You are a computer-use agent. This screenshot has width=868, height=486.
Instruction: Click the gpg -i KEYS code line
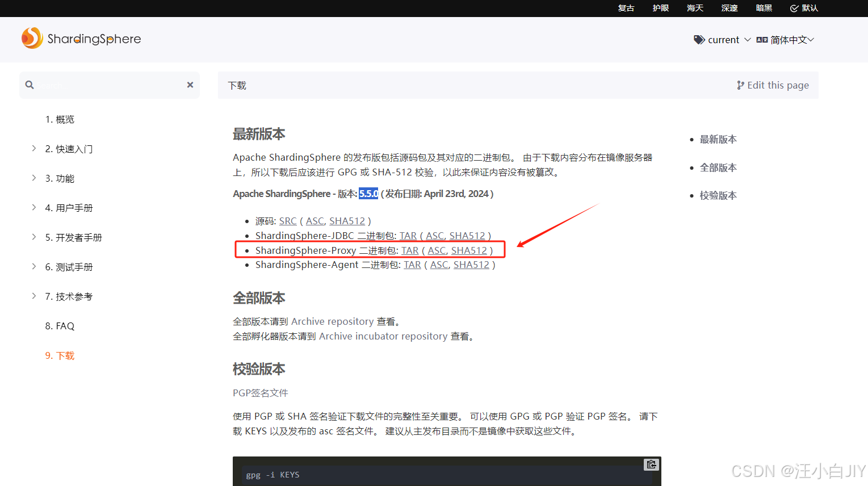coord(272,475)
